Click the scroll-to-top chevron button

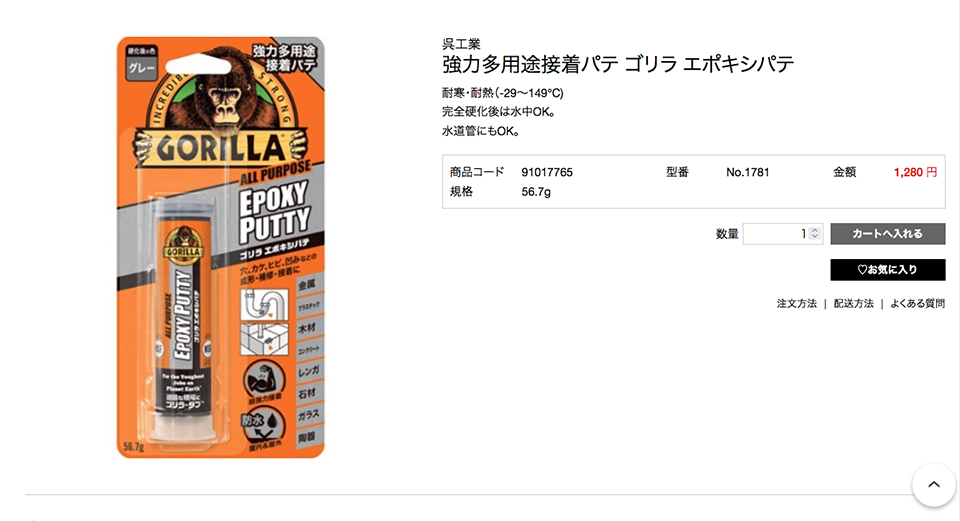(933, 485)
